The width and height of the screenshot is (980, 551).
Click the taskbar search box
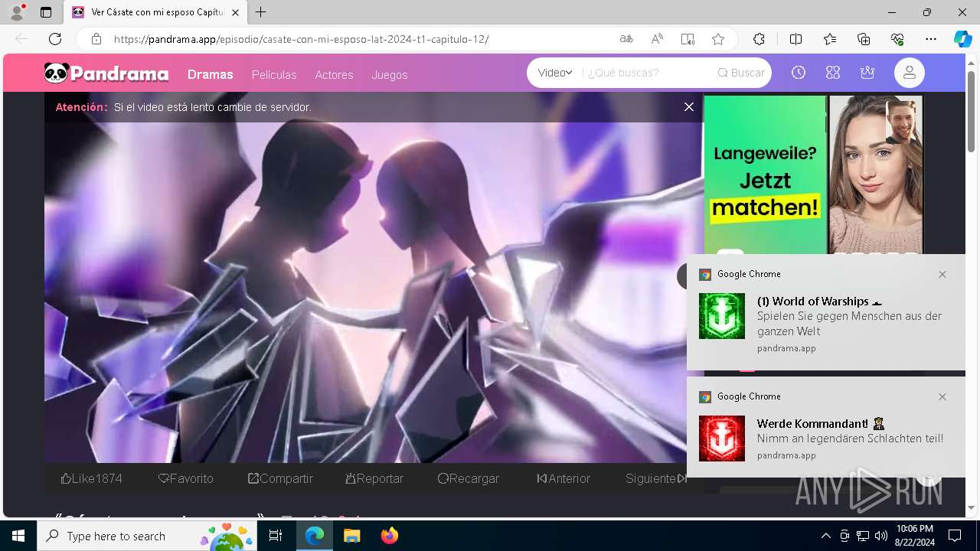click(147, 536)
